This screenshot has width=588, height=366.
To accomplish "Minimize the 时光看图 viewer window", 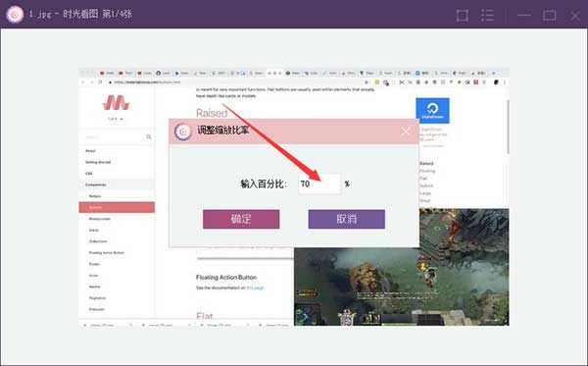I will pyautogui.click(x=524, y=16).
